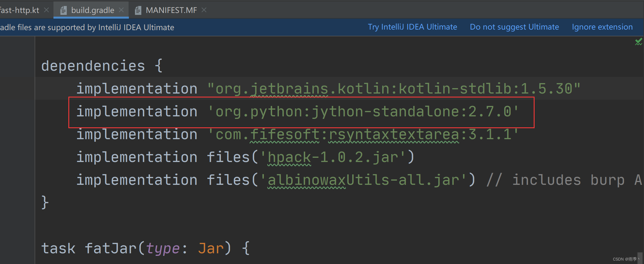Close the fast-http.kt tab
Image resolution: width=644 pixels, height=264 pixels.
click(x=46, y=10)
